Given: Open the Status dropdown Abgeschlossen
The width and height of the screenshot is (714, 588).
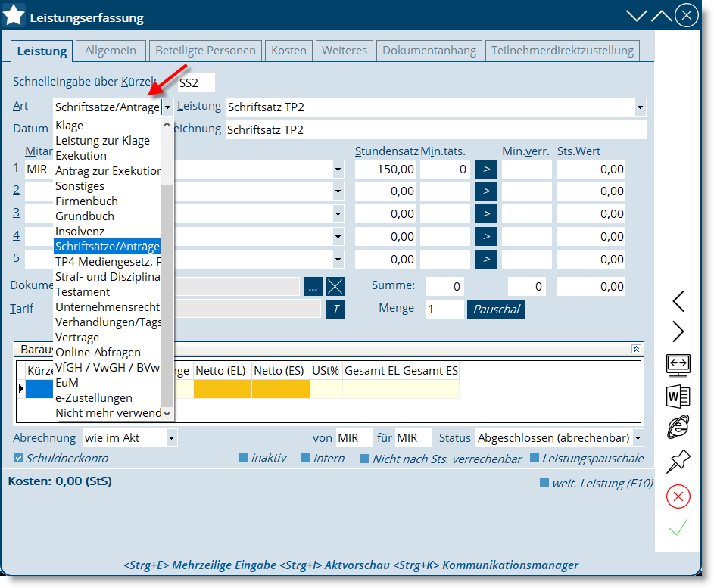Looking at the screenshot, I should pyautogui.click(x=638, y=438).
